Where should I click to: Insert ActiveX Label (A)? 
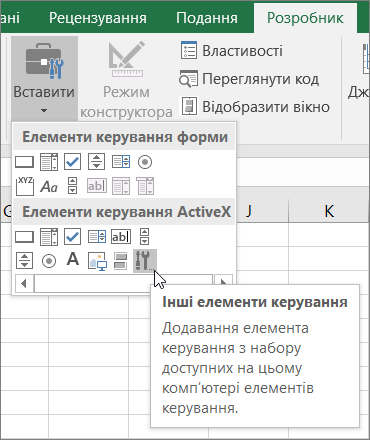73,259
